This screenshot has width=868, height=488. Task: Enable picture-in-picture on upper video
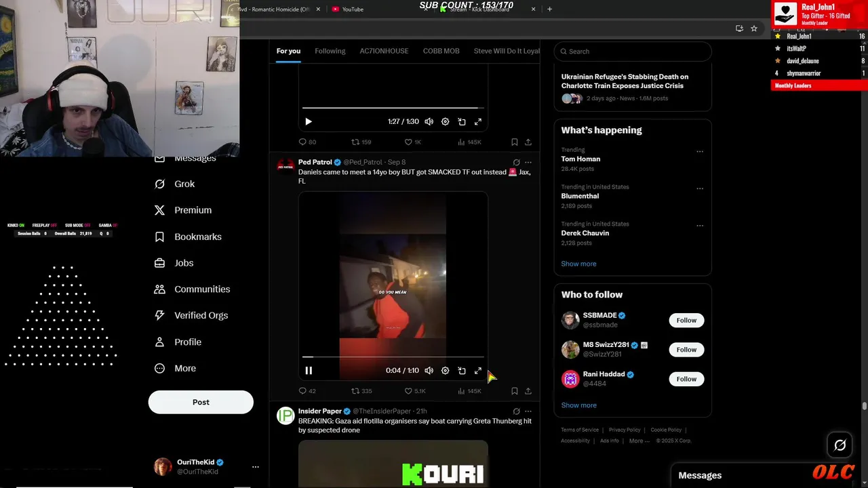(x=462, y=122)
